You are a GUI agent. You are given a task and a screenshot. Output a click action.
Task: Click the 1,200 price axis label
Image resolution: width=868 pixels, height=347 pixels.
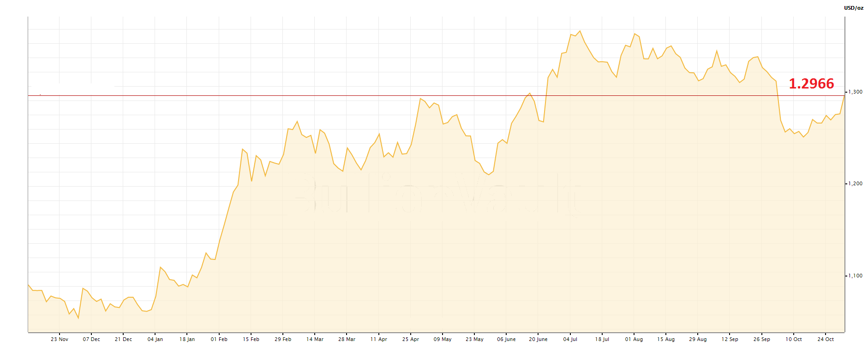pos(855,183)
